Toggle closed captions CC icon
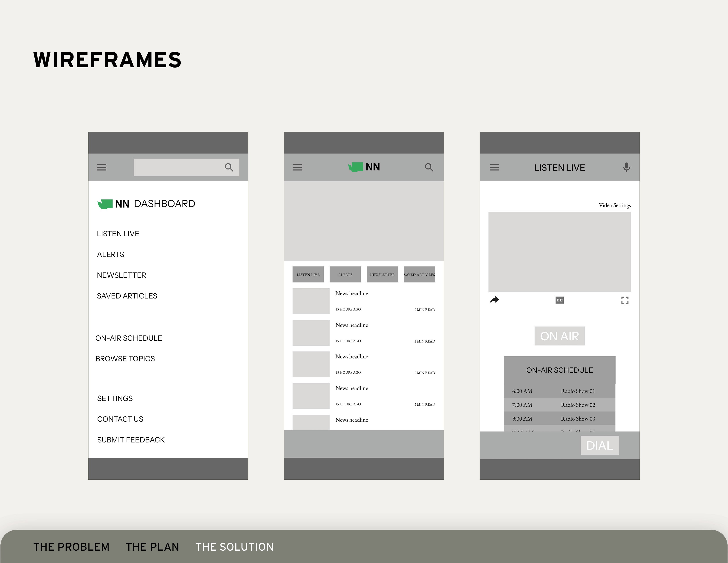Image resolution: width=728 pixels, height=563 pixels. tap(559, 300)
